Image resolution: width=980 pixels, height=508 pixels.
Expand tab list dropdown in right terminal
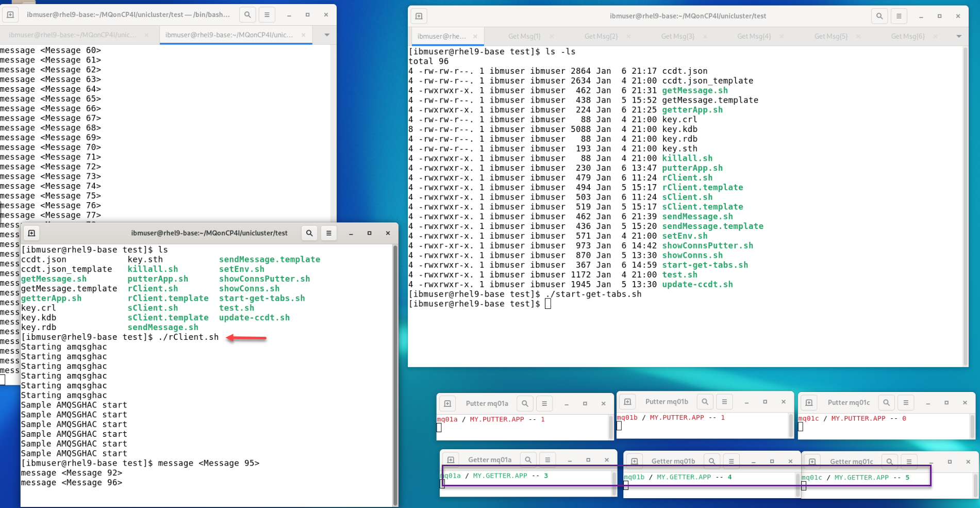pyautogui.click(x=959, y=37)
